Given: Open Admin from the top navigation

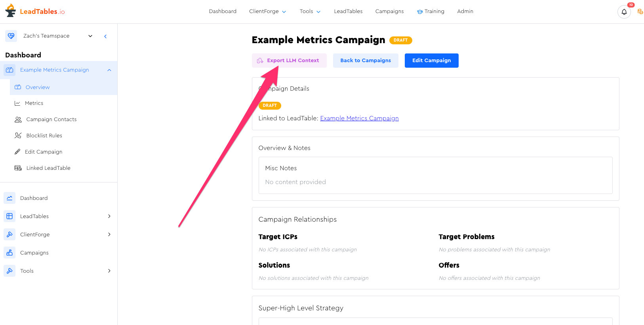Looking at the screenshot, I should click(x=465, y=11).
